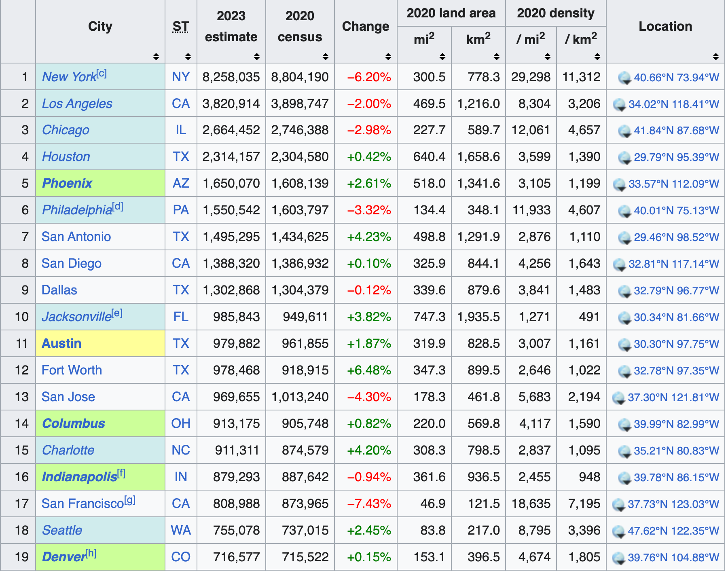Image resolution: width=728 pixels, height=571 pixels.
Task: Open the Los Angeles city link
Action: tap(77, 104)
